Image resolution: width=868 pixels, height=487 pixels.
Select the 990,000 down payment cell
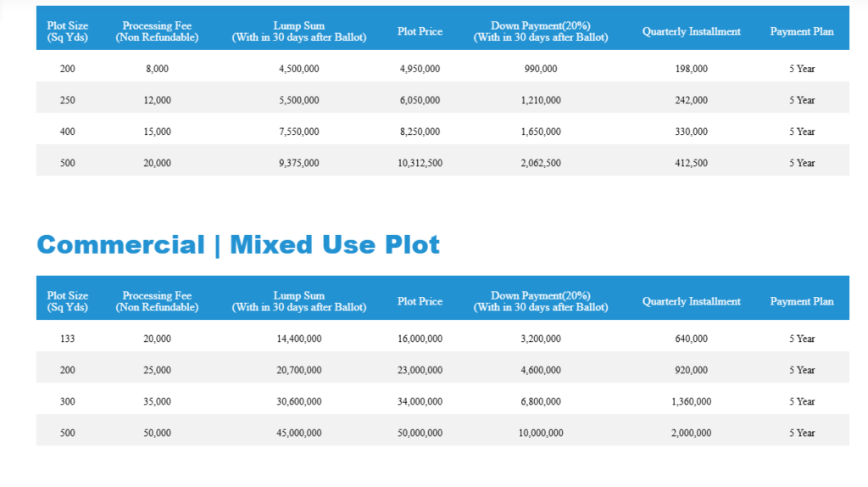[x=541, y=69]
